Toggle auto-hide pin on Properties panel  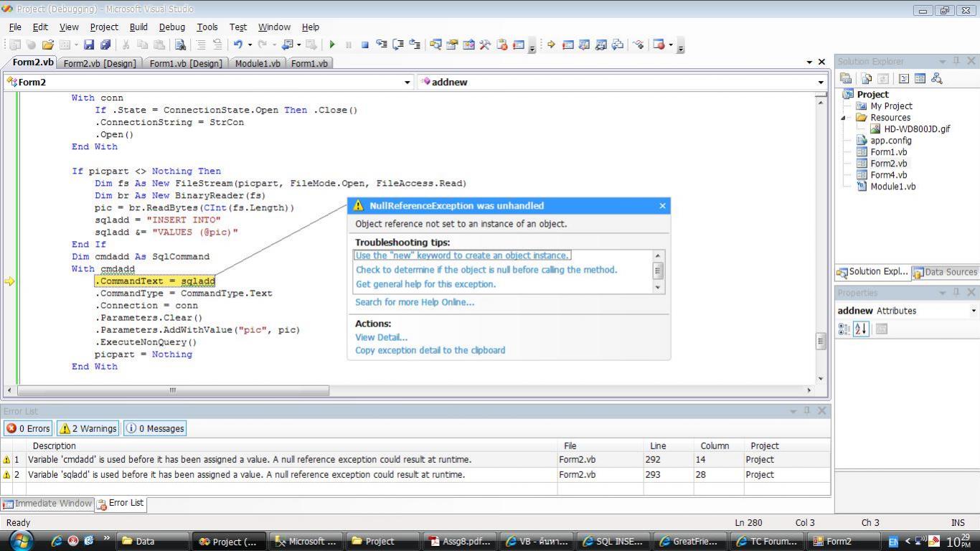(956, 292)
